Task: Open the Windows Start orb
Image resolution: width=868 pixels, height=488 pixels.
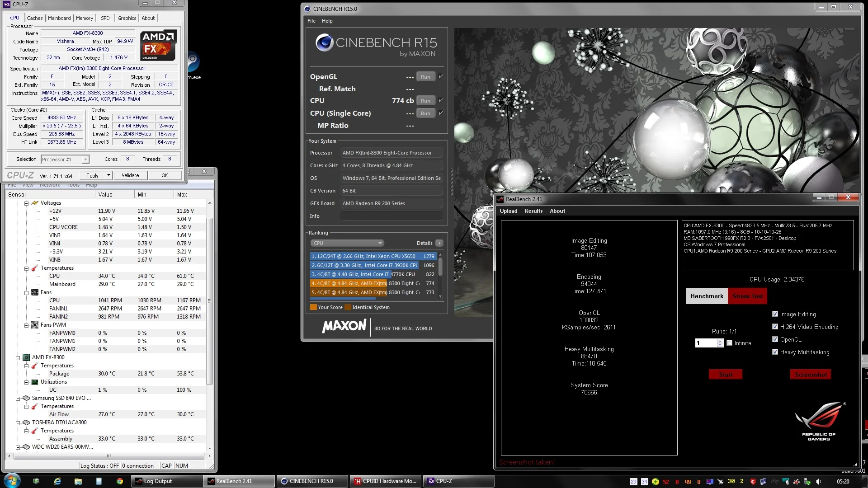Action: coord(12,481)
